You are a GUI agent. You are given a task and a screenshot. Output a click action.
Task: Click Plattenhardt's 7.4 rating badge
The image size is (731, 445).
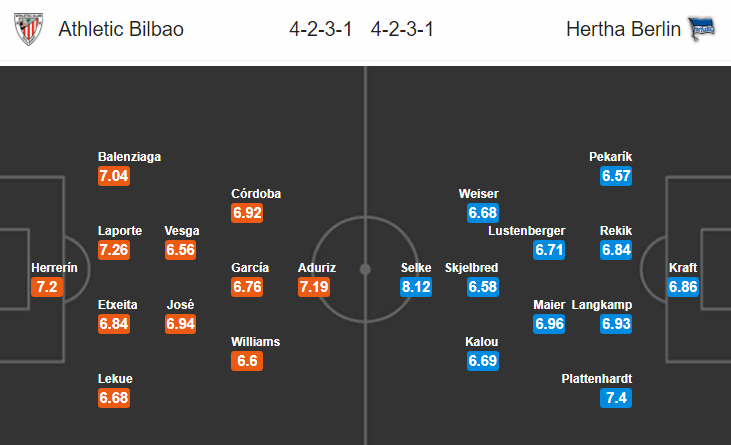click(x=616, y=398)
